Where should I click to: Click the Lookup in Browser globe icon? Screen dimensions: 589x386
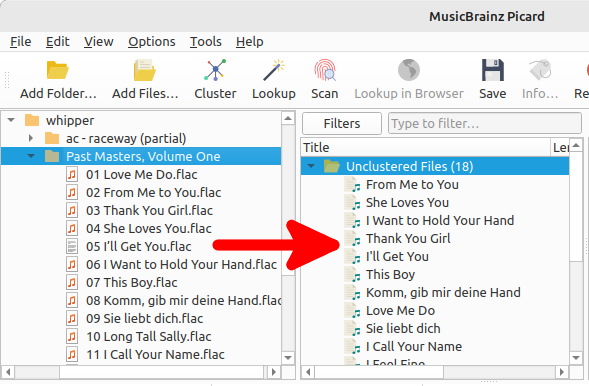(x=409, y=70)
